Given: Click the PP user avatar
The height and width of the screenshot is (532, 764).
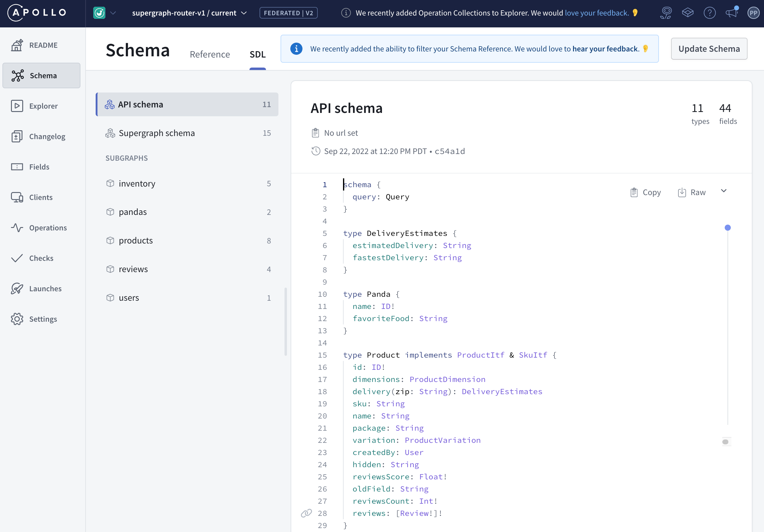Looking at the screenshot, I should 753,13.
